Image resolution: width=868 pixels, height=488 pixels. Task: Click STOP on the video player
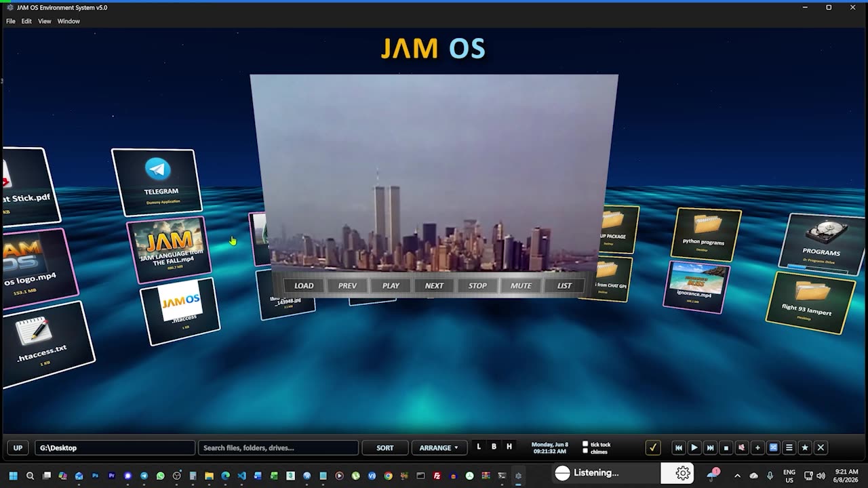point(477,286)
